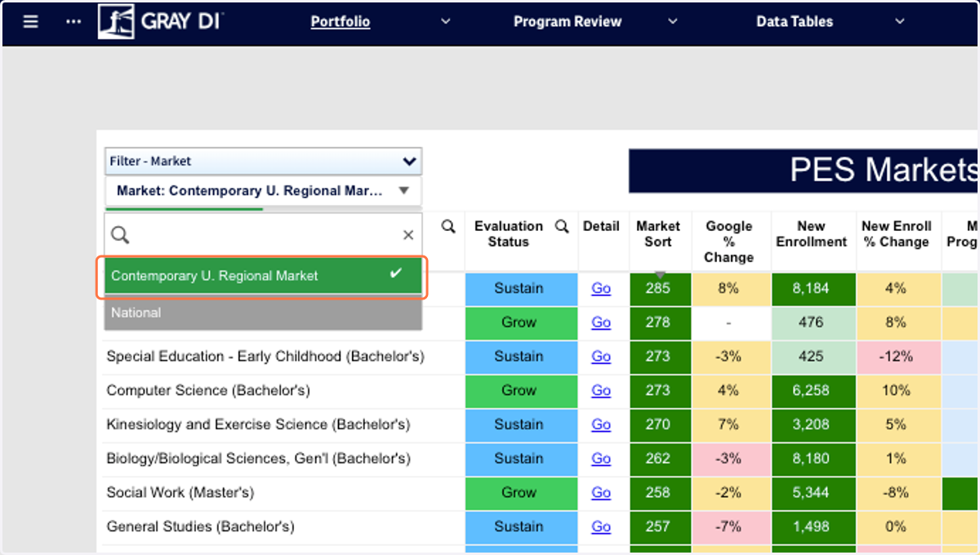Open the Data Tables menu
The height and width of the screenshot is (555, 980).
tap(795, 22)
